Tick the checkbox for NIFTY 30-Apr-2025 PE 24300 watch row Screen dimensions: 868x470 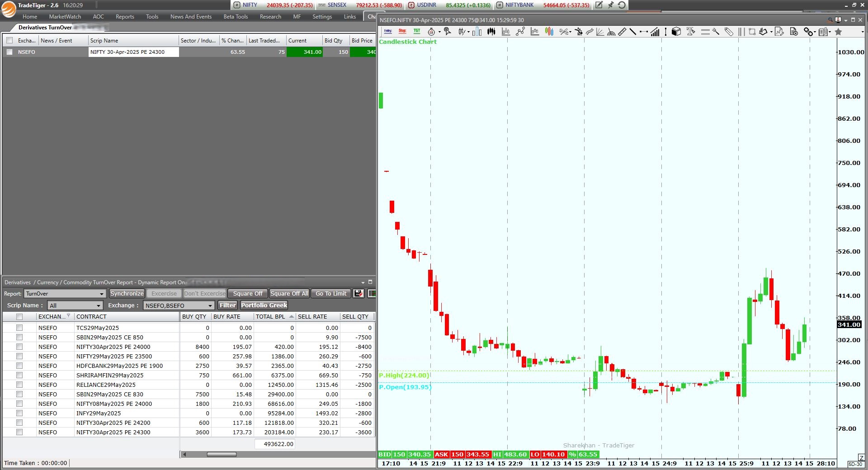[x=9, y=52]
